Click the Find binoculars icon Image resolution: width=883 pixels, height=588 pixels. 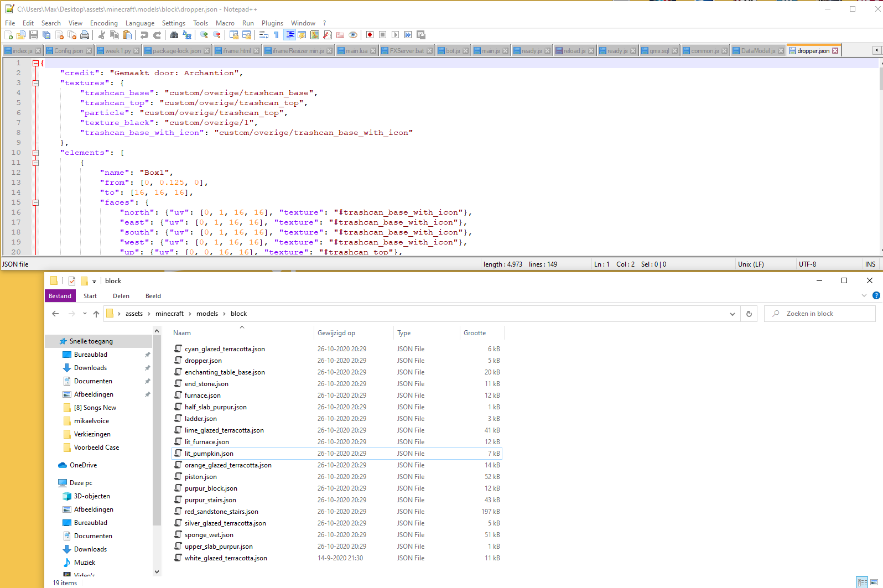(x=174, y=35)
